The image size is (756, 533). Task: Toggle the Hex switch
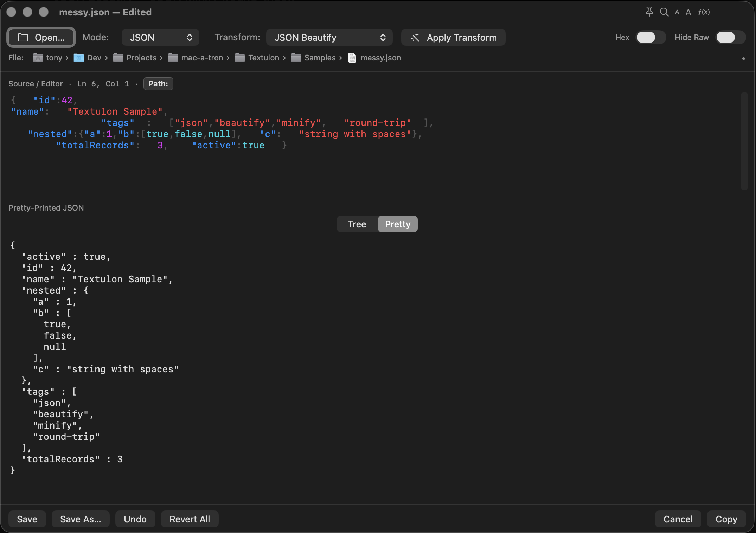point(650,37)
